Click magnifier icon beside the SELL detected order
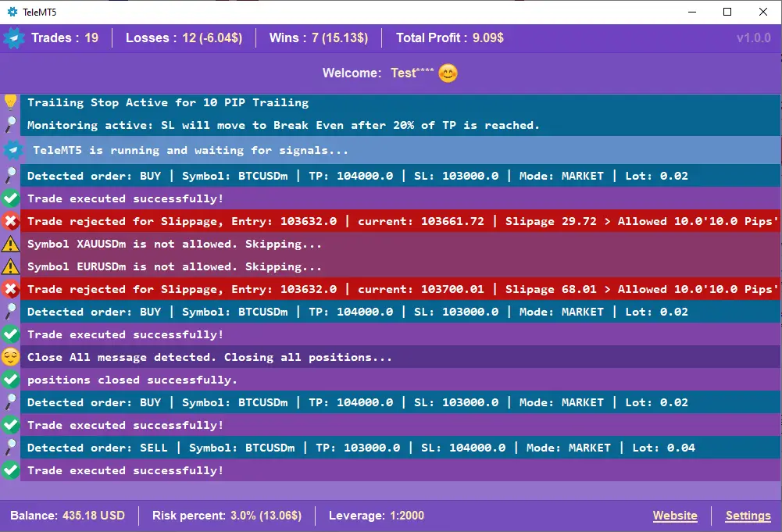The height and width of the screenshot is (532, 782). (x=10, y=448)
